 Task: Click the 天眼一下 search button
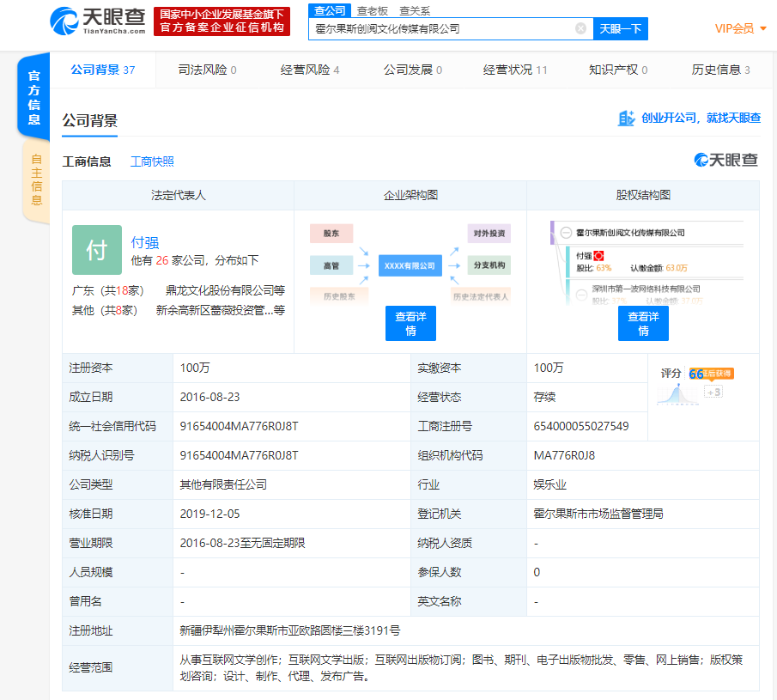621,28
